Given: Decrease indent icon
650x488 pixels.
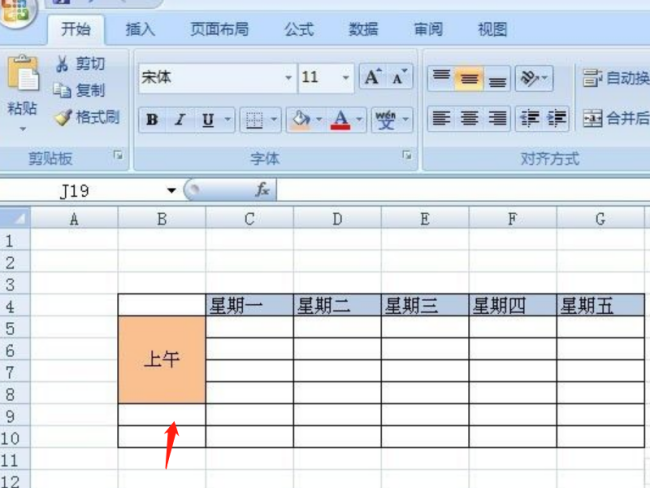Looking at the screenshot, I should tap(529, 119).
